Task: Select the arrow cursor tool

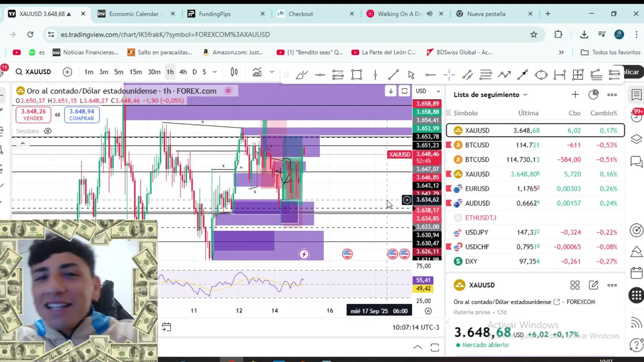Action: (x=412, y=75)
